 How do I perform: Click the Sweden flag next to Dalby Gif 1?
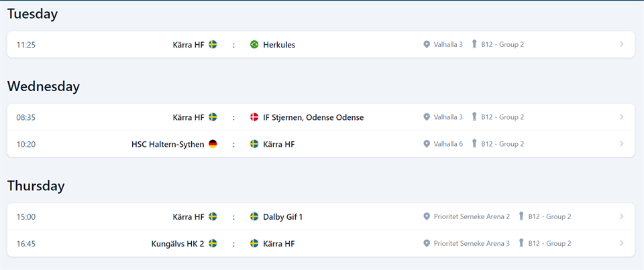[x=254, y=217]
